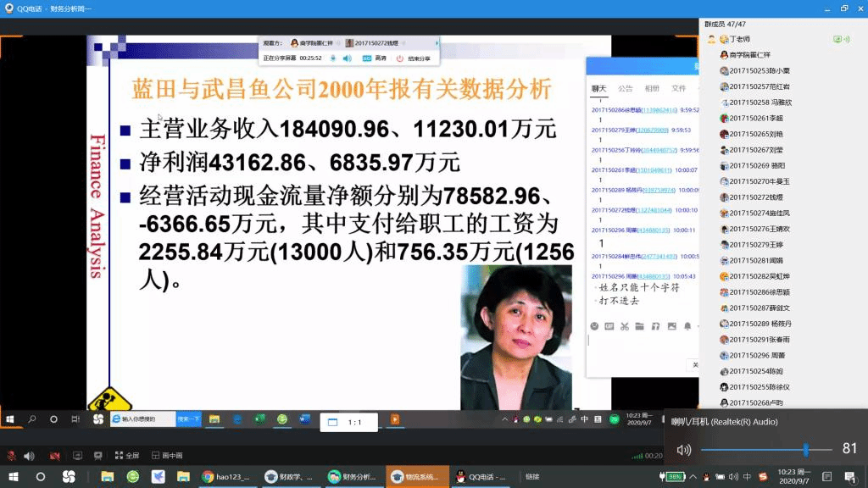Open the 文件 tab in chat

[678, 88]
